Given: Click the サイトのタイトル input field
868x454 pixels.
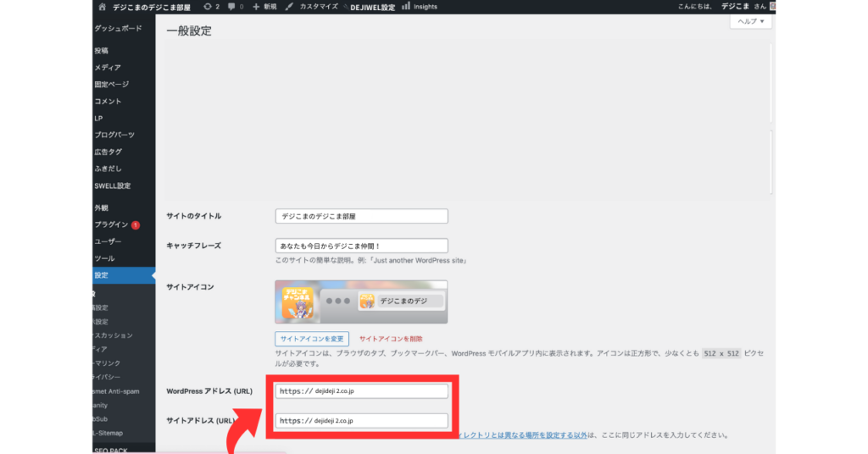Looking at the screenshot, I should coord(362,216).
